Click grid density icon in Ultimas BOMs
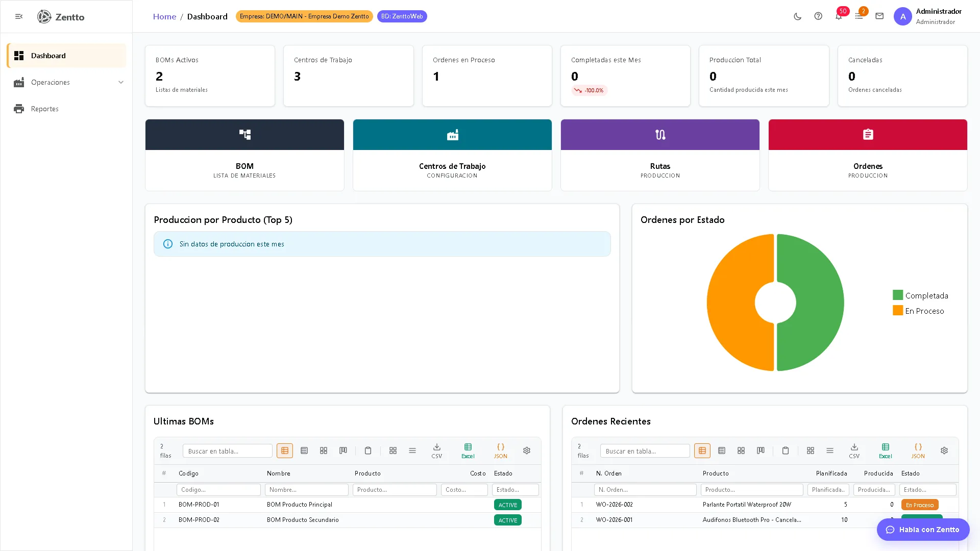 click(x=393, y=450)
